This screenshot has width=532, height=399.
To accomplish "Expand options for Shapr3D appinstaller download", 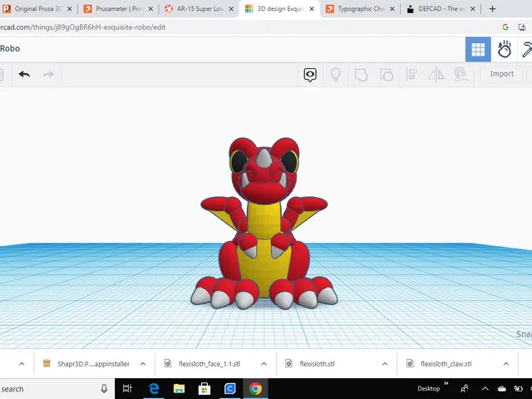I will [x=143, y=364].
